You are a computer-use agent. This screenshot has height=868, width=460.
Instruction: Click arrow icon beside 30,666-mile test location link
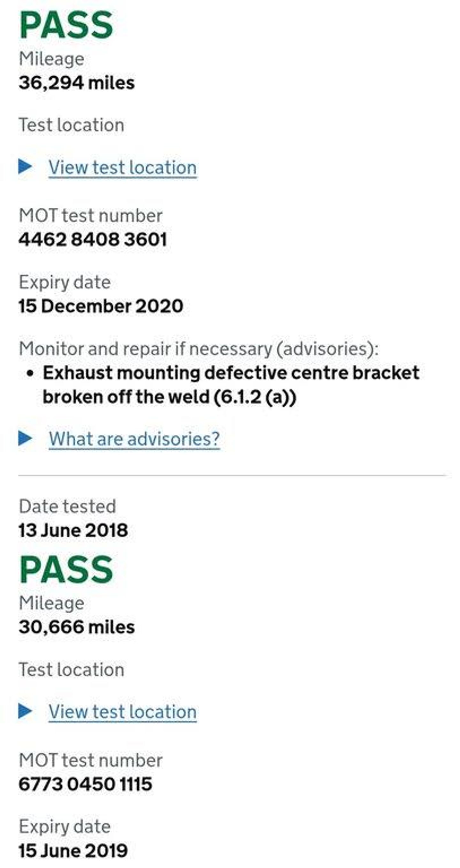tap(25, 710)
